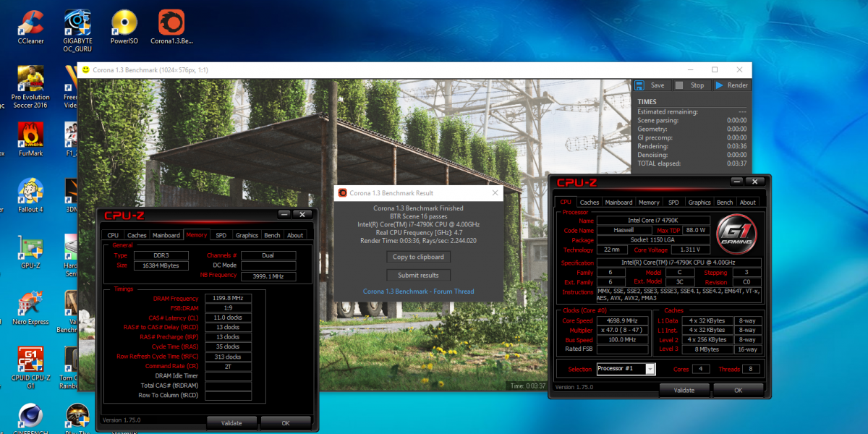Open Bench tab in left CPU-Z window
Image resolution: width=868 pixels, height=434 pixels.
[272, 235]
